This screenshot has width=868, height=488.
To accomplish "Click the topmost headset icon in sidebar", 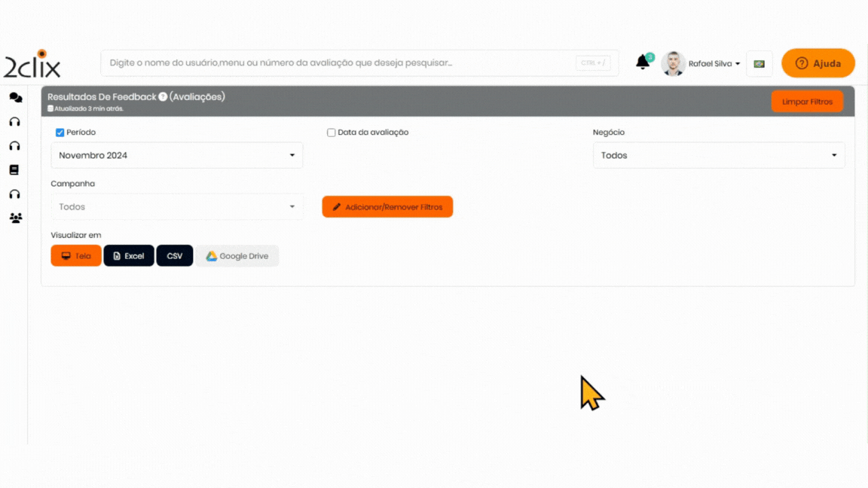I will [14, 122].
